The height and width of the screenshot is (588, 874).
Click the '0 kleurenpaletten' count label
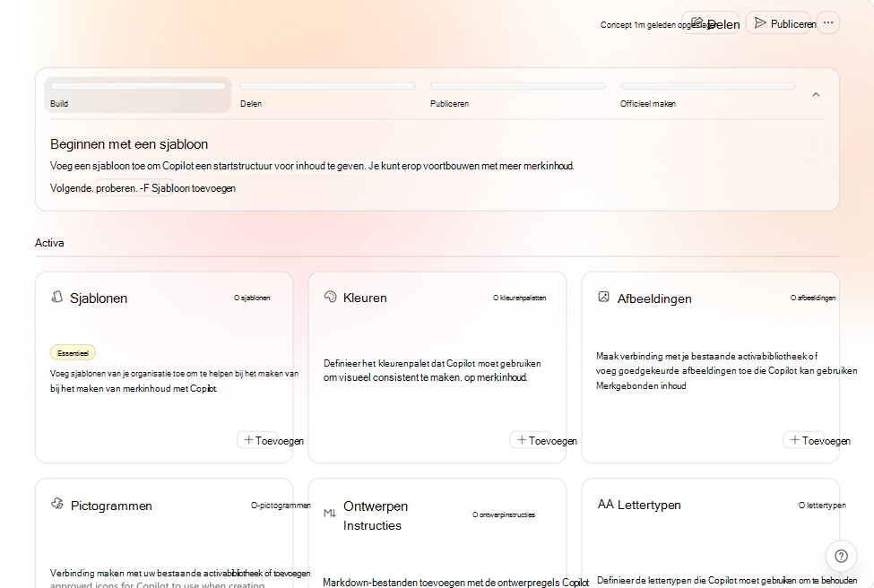tap(520, 298)
